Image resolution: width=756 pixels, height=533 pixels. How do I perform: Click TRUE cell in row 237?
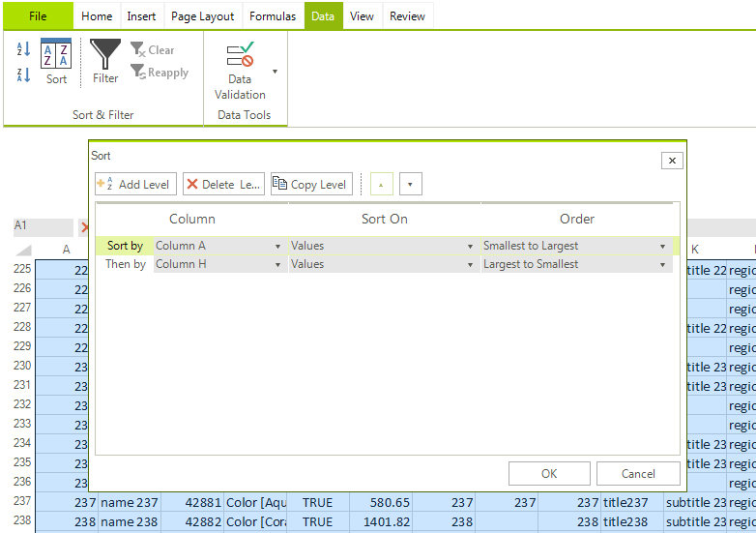[x=318, y=502]
